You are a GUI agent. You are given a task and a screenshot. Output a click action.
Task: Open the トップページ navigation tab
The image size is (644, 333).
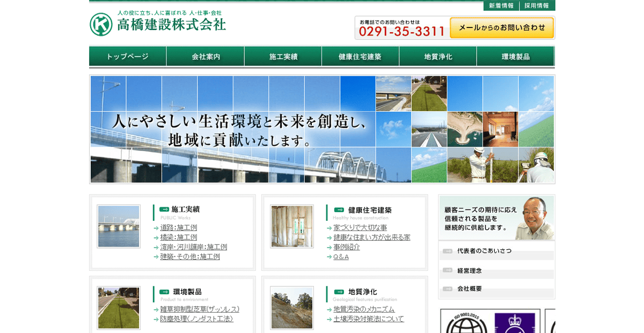click(127, 55)
